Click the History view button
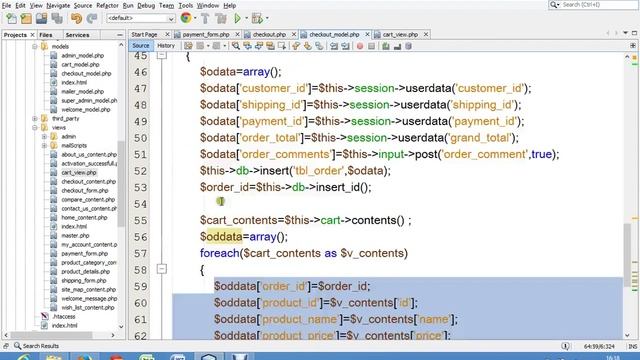The height and width of the screenshot is (360, 640). coord(166,46)
